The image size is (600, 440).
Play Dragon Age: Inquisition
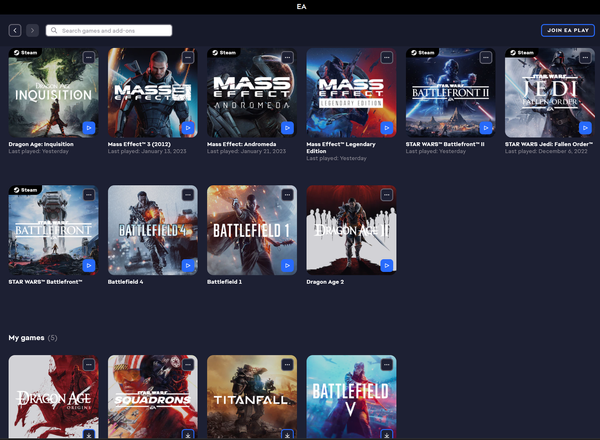[89, 128]
